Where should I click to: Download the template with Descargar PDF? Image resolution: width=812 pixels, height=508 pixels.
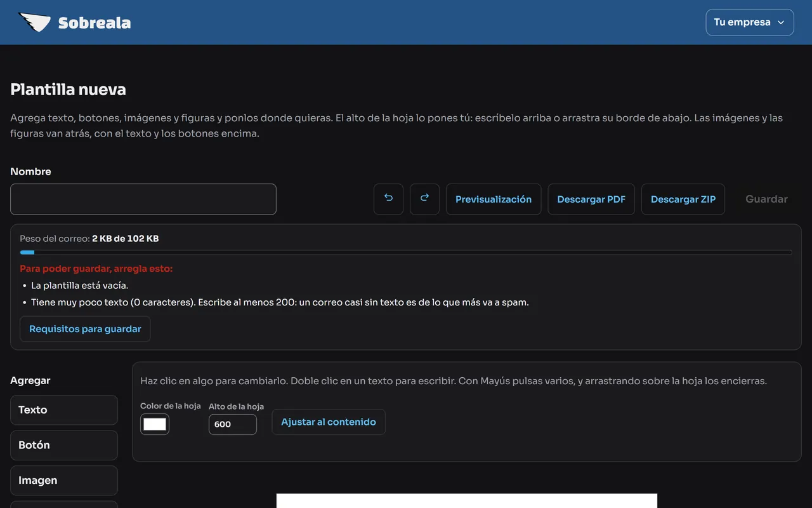pyautogui.click(x=591, y=199)
